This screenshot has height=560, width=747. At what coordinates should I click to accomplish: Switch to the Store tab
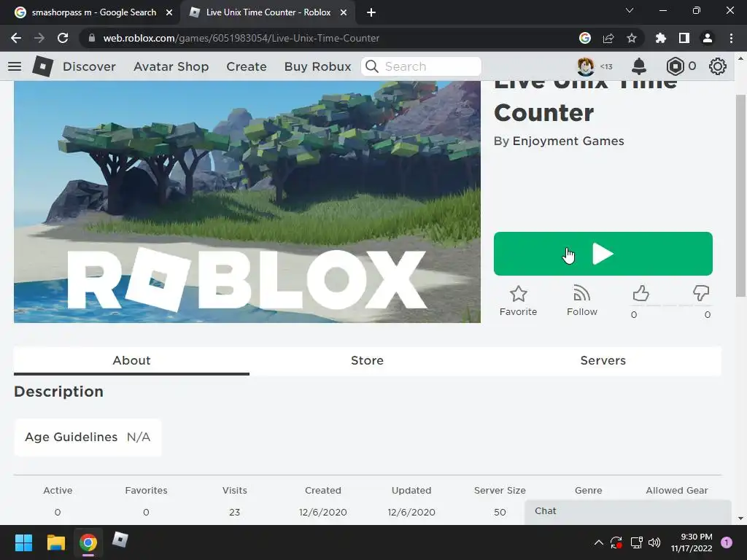[368, 360]
